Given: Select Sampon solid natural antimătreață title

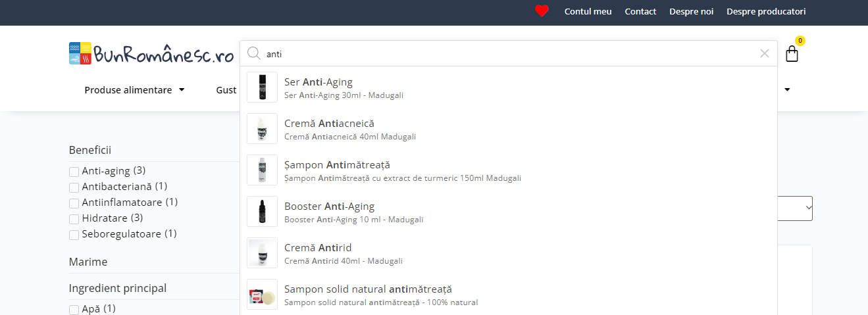Looking at the screenshot, I should pos(368,289).
